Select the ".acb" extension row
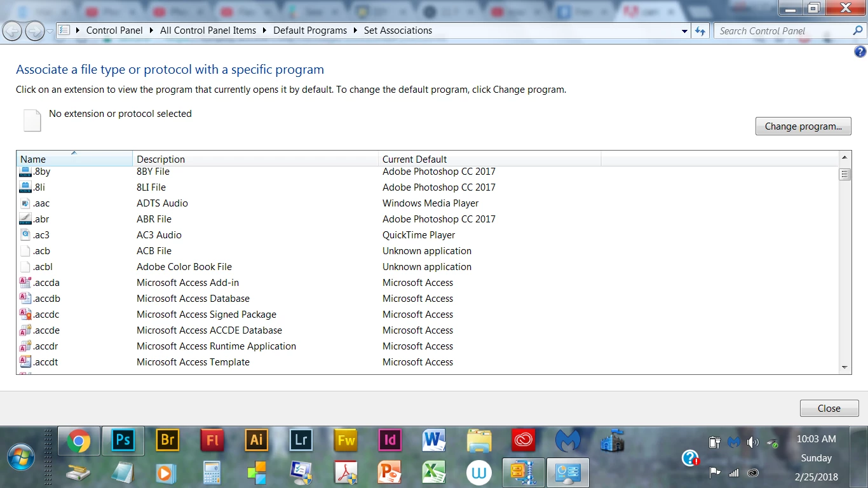 pos(428,251)
